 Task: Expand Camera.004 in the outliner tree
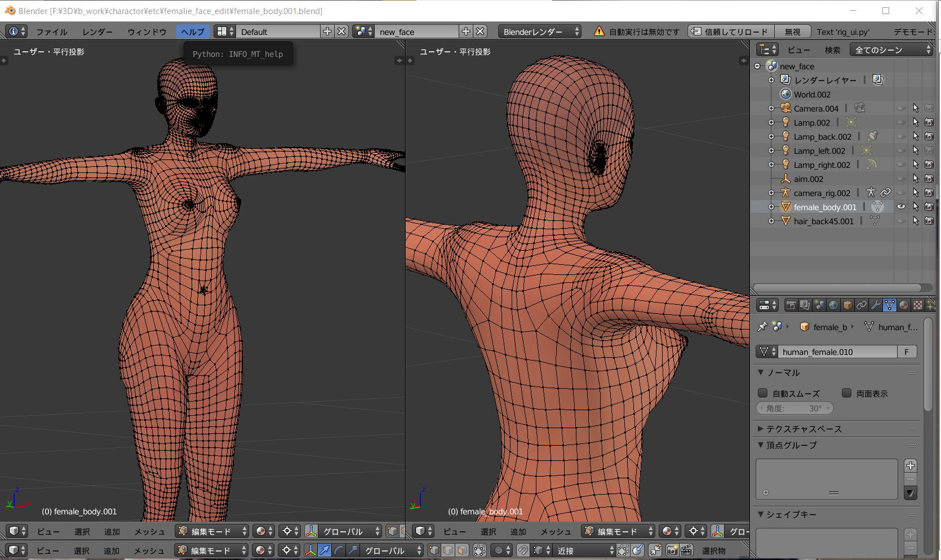pyautogui.click(x=771, y=108)
